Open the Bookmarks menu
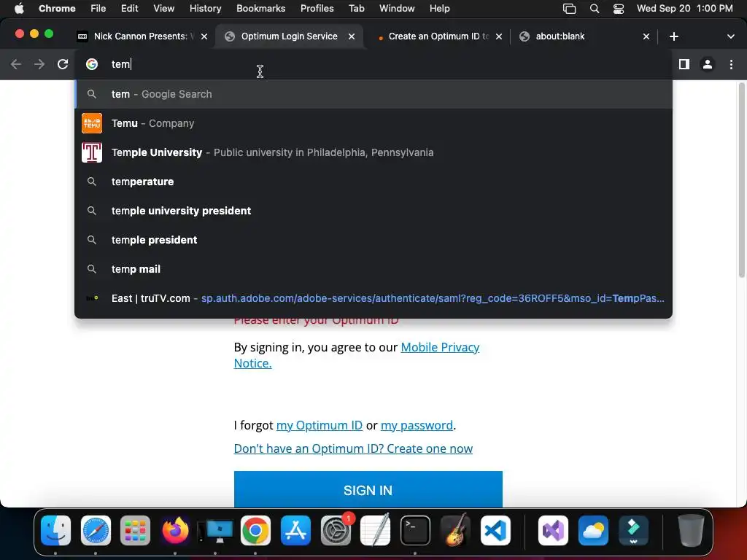Screen dimensions: 747x560 (260, 9)
